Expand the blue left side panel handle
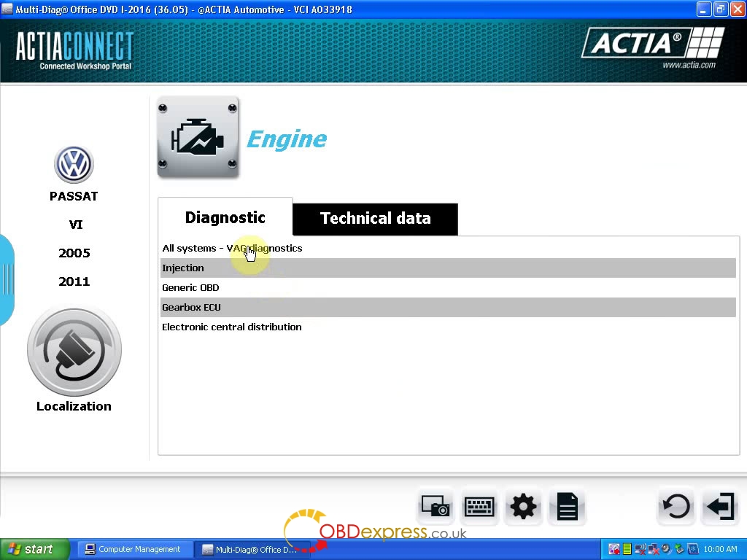This screenshot has width=747, height=560. pos(7,279)
